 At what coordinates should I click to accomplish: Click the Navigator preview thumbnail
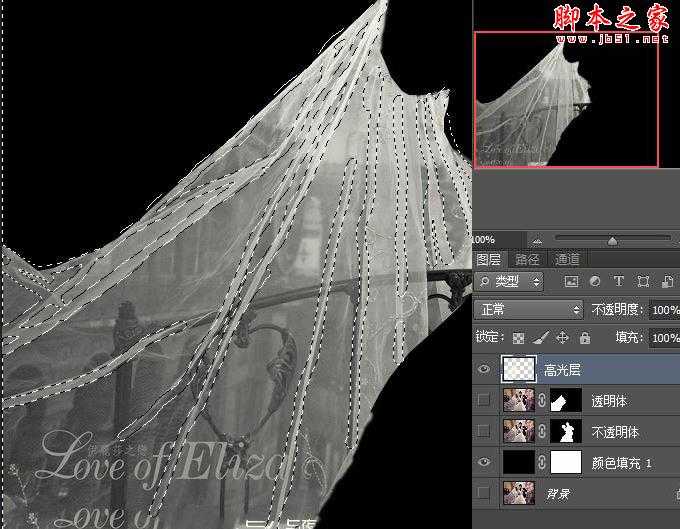click(567, 99)
